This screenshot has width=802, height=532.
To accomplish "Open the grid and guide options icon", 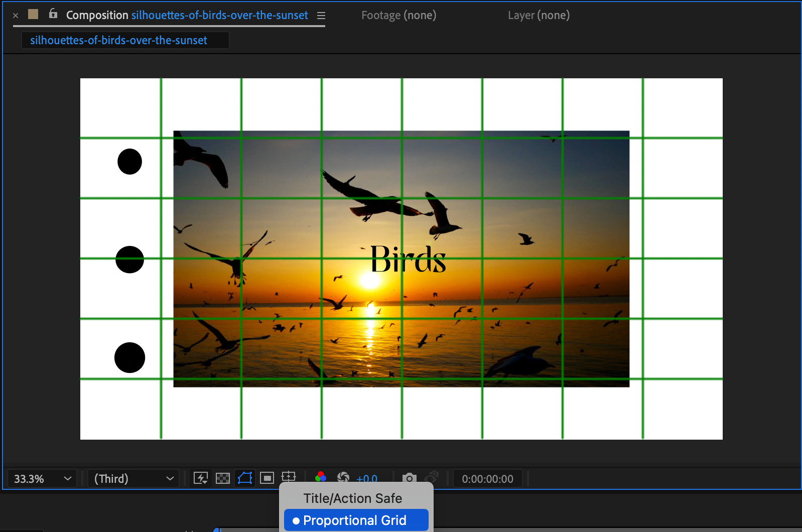I will pos(289,477).
